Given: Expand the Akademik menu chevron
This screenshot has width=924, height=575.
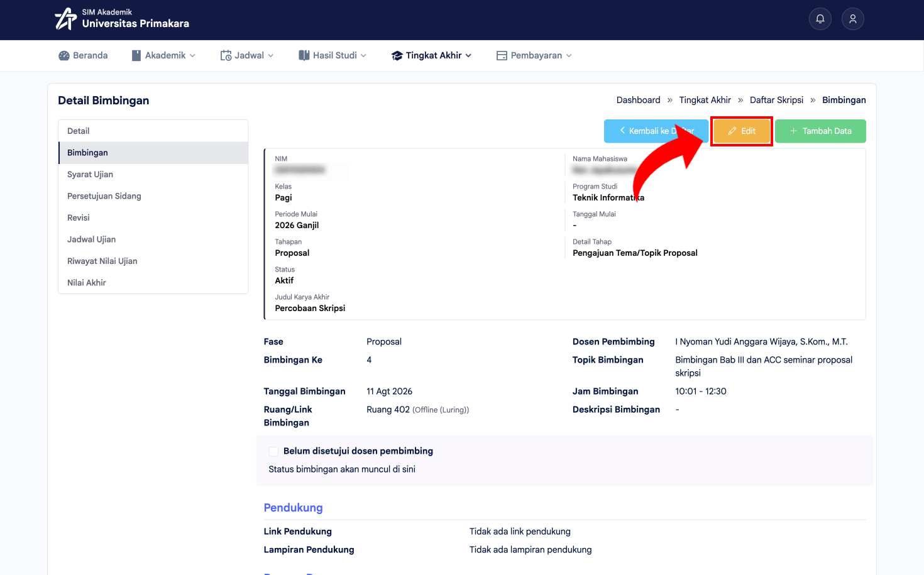Looking at the screenshot, I should click(x=192, y=55).
